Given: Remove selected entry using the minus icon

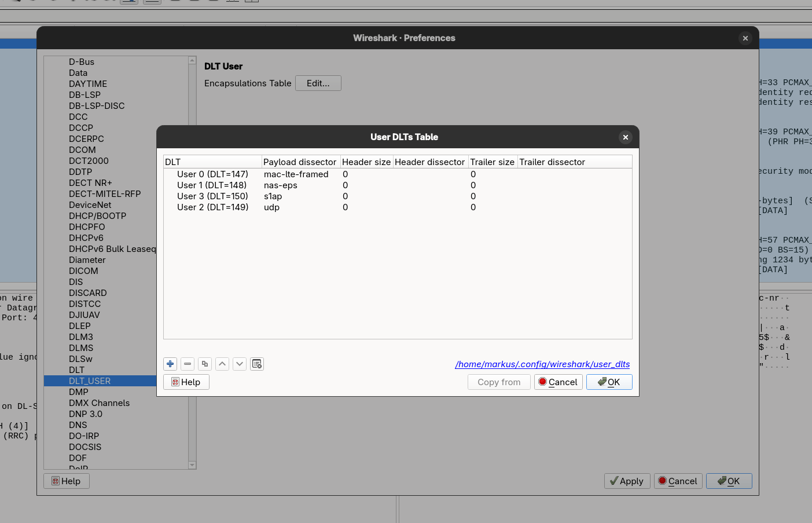Looking at the screenshot, I should pyautogui.click(x=187, y=364).
